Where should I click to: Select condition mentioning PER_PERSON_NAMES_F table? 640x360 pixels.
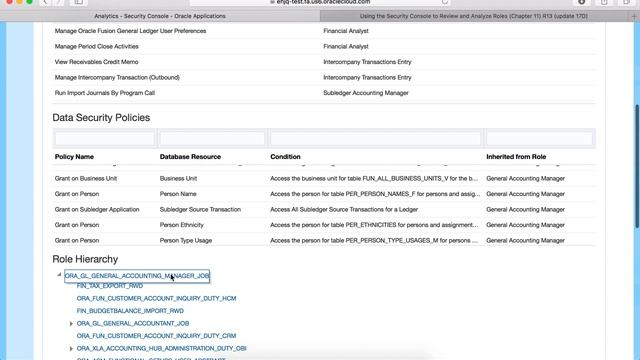(x=375, y=194)
